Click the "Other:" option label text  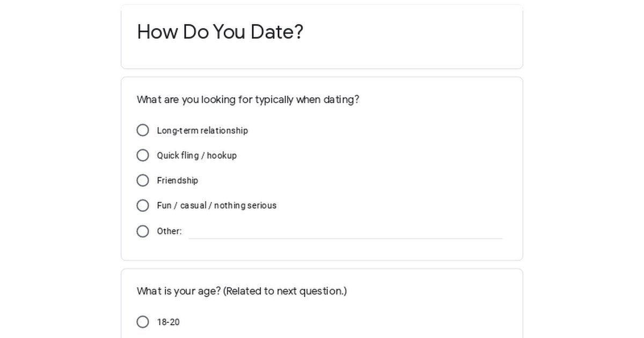169,231
